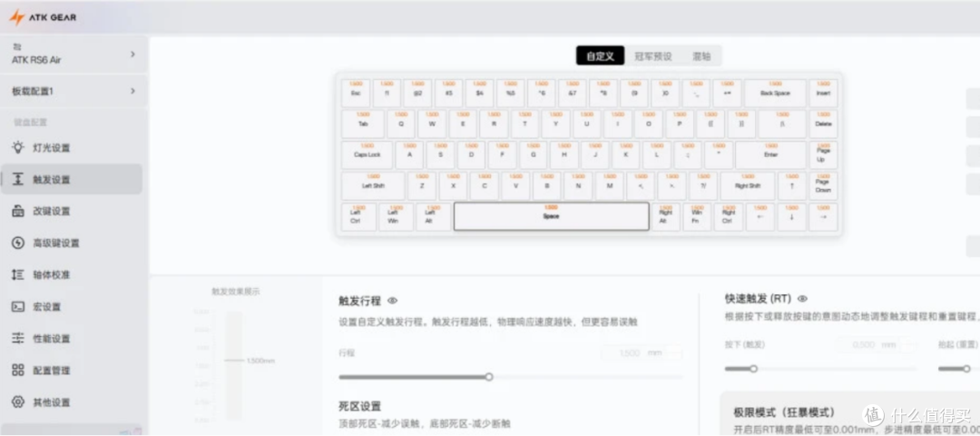Select the 自定义 tab

tap(600, 56)
